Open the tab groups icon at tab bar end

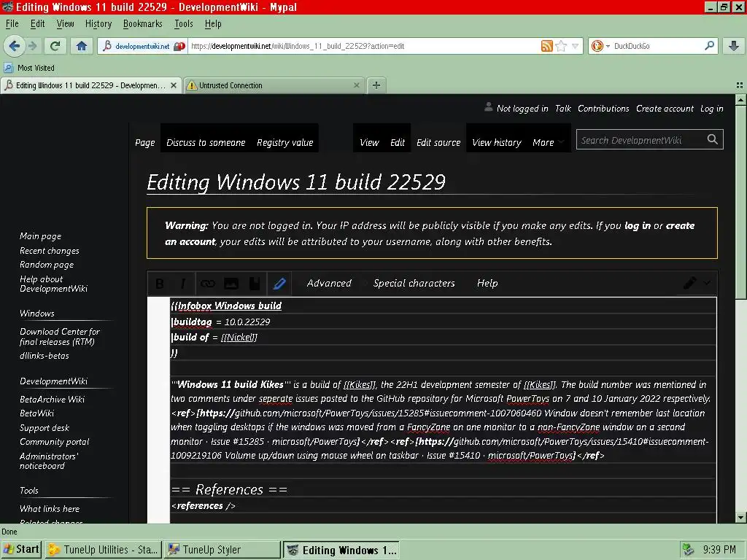pos(740,85)
